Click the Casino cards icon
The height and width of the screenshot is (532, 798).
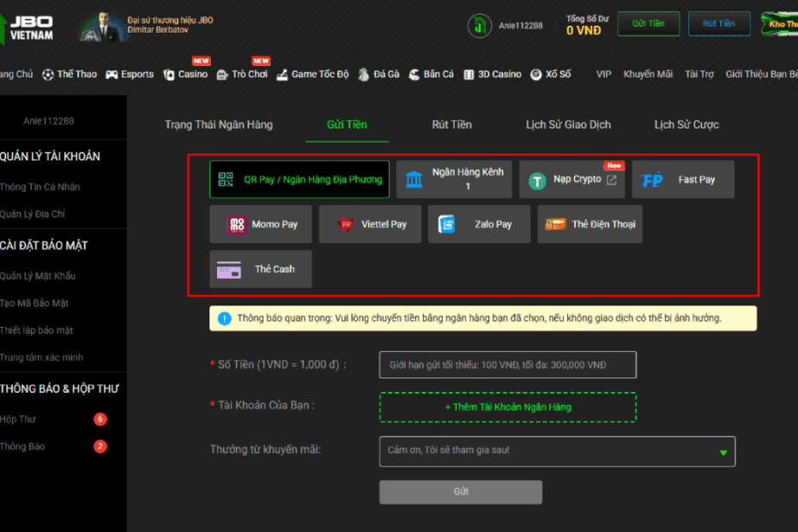pos(168,75)
